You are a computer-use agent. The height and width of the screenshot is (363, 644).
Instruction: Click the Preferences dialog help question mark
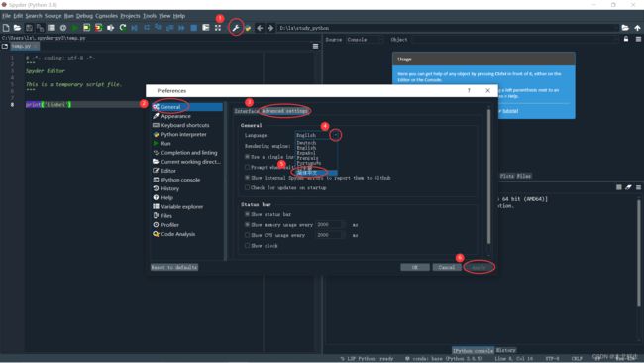coord(469,90)
